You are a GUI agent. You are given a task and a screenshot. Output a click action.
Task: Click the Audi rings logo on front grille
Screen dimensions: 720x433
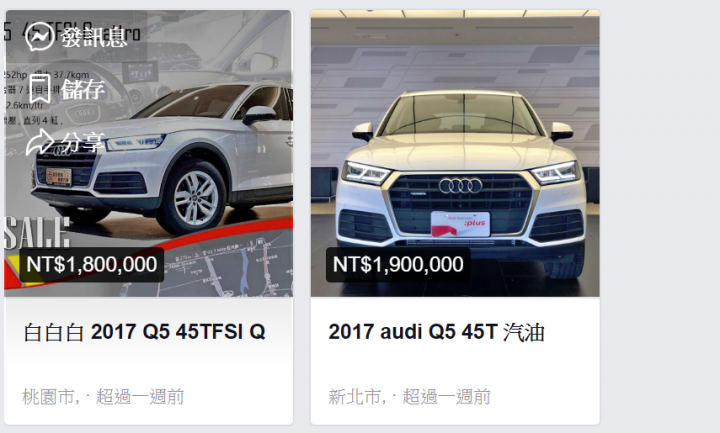(461, 186)
